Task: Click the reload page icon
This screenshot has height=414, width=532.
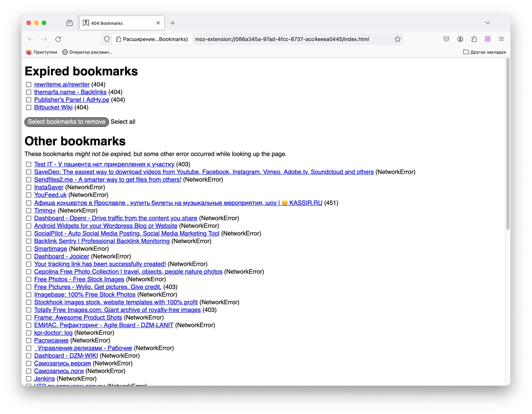Action: (x=58, y=39)
